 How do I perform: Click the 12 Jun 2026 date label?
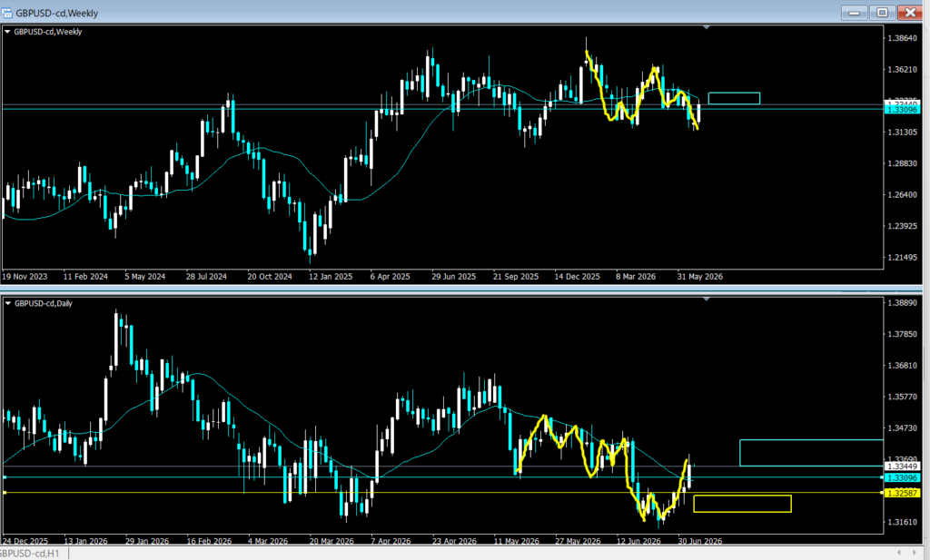pyautogui.click(x=638, y=541)
